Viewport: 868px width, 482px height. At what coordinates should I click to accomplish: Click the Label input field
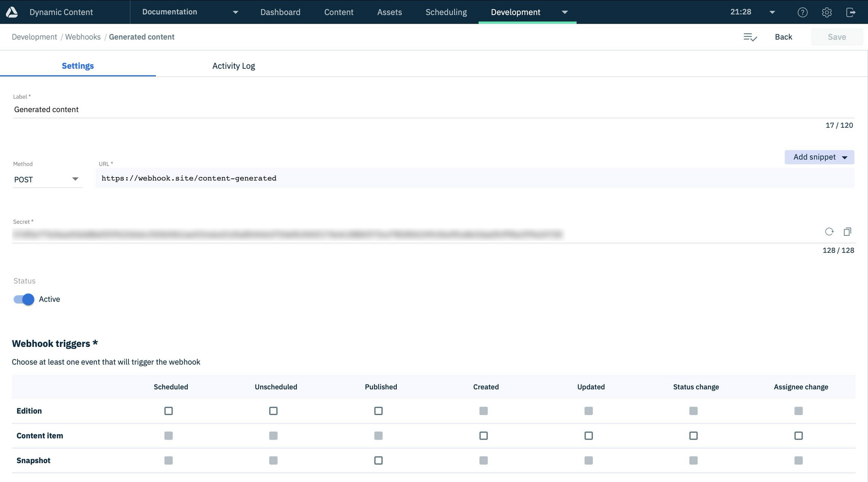pos(433,109)
